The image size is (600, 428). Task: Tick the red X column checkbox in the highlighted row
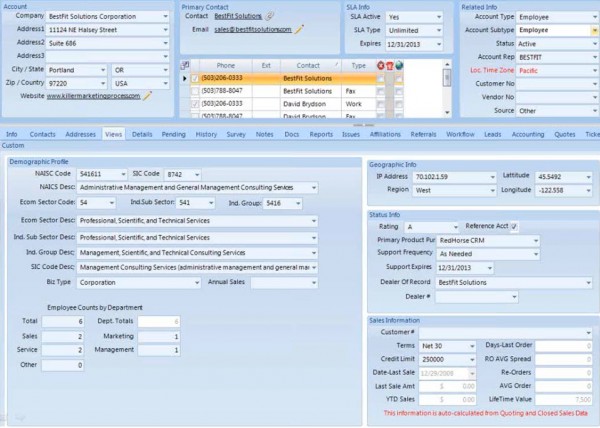(380, 79)
